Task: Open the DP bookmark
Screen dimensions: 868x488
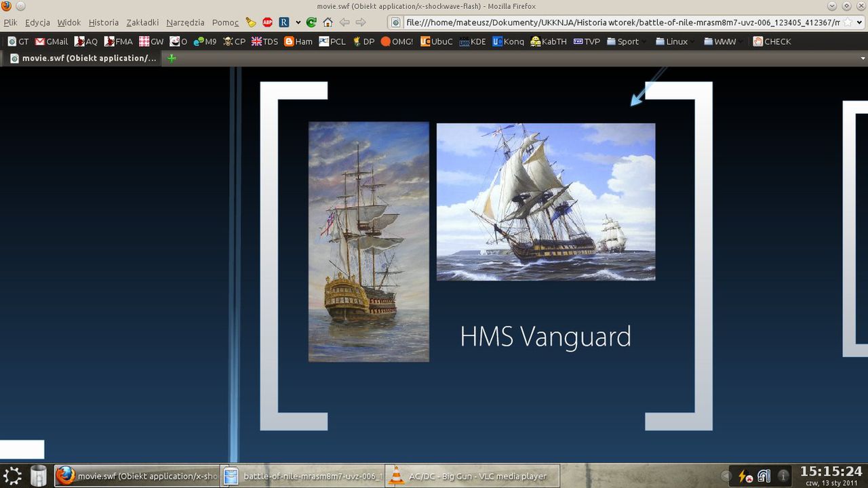Action: tap(363, 41)
